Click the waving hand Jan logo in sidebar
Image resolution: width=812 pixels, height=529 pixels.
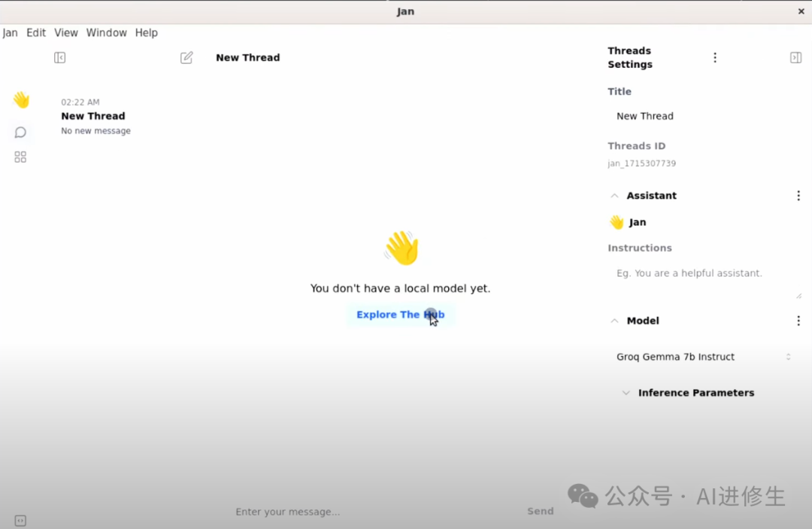(21, 99)
